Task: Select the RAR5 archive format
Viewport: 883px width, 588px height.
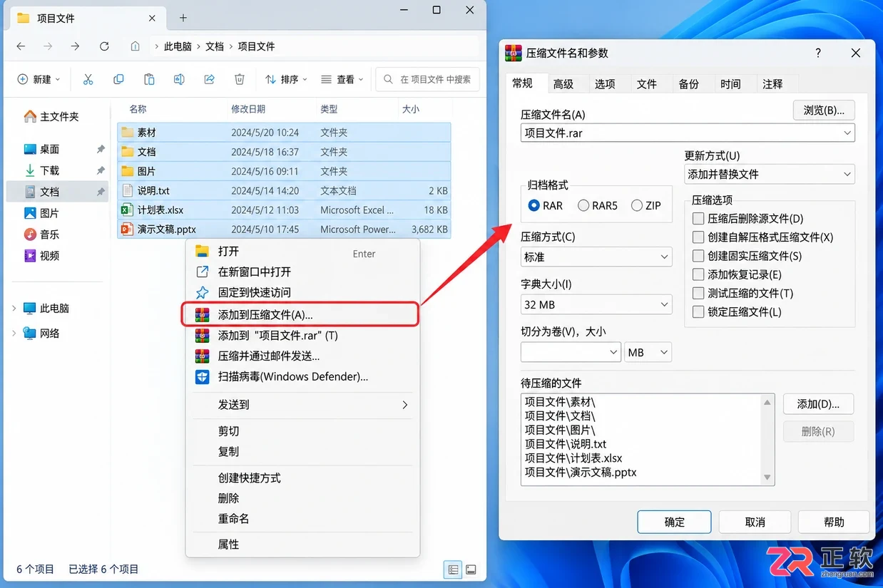Action: point(598,205)
